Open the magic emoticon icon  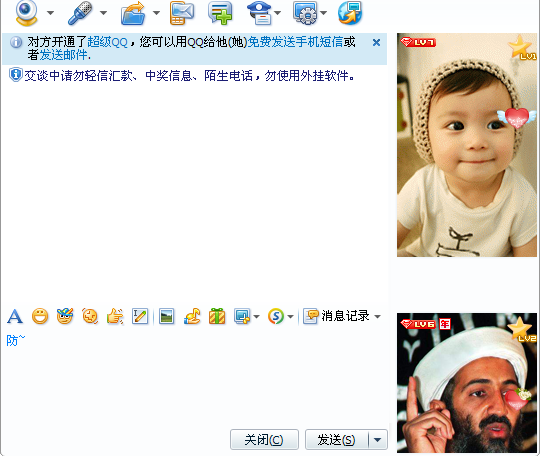coord(65,316)
